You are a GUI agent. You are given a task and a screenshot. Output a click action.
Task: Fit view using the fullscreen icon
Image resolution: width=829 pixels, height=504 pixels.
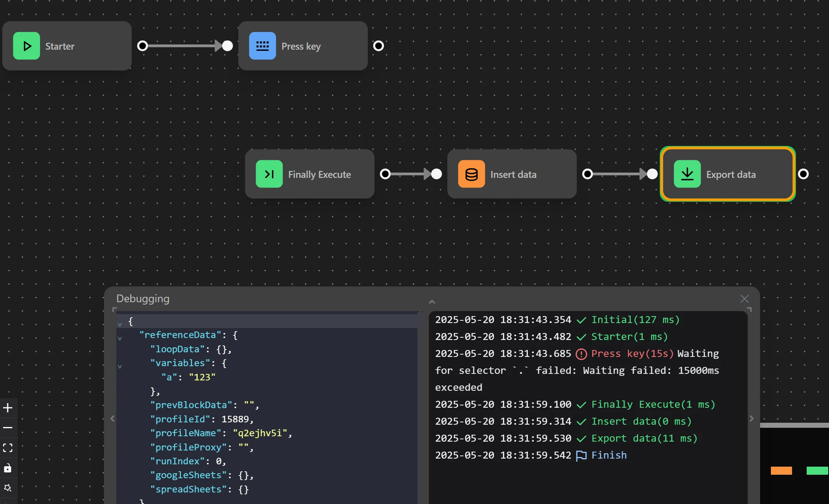click(8, 448)
